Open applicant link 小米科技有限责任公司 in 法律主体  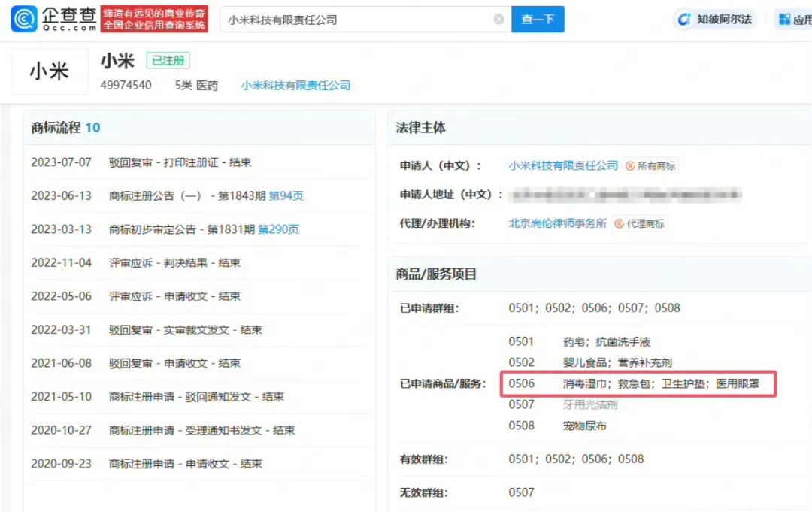tap(563, 165)
